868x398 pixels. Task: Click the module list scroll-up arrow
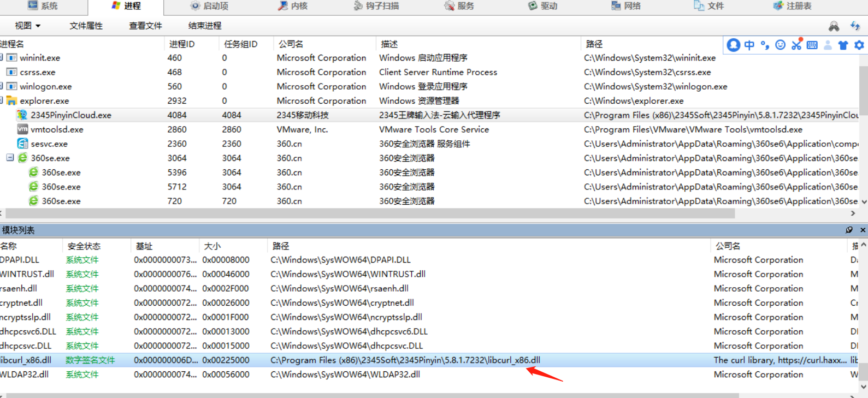coord(864,246)
